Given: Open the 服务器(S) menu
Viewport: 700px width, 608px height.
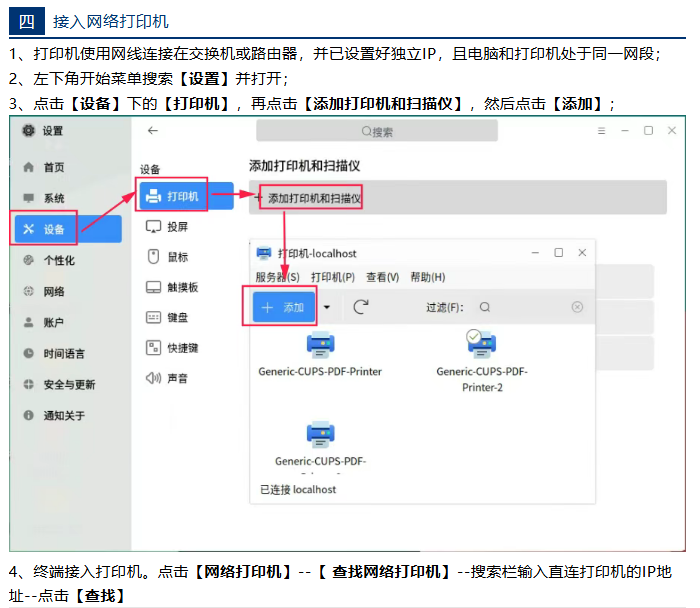Looking at the screenshot, I should tap(277, 277).
